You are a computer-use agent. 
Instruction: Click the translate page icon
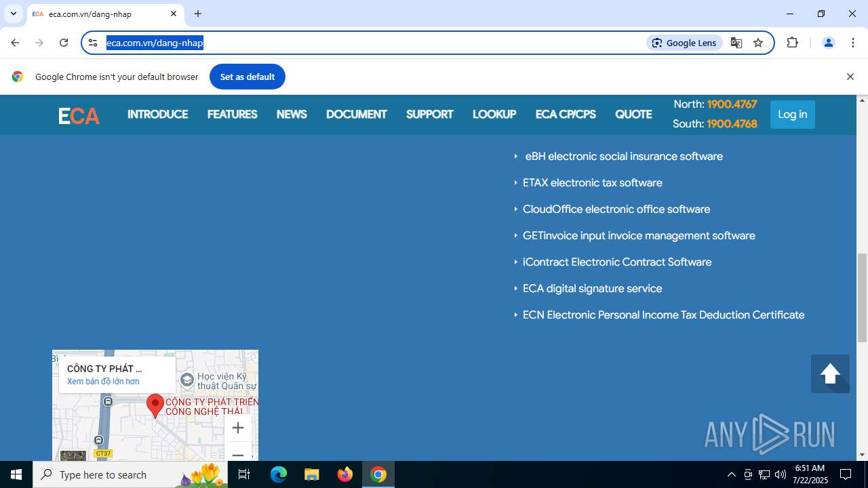click(736, 43)
